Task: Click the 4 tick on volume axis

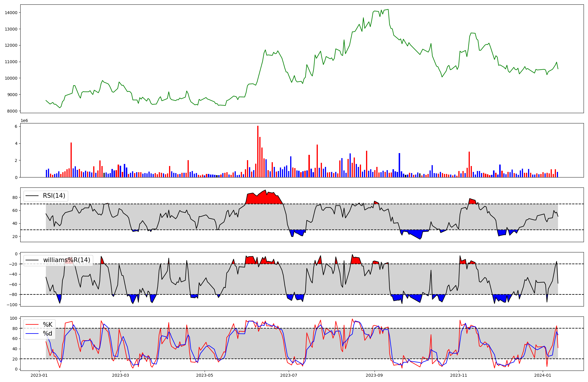Action: (x=16, y=143)
